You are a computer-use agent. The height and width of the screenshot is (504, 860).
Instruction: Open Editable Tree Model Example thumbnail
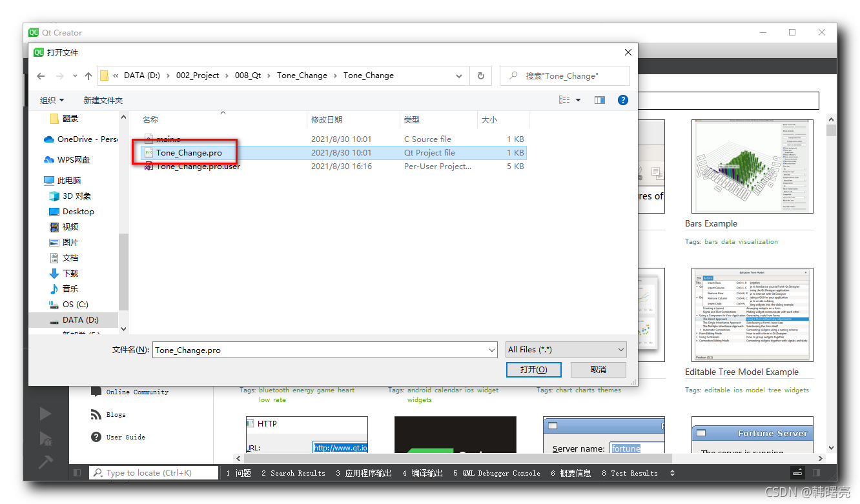click(752, 315)
